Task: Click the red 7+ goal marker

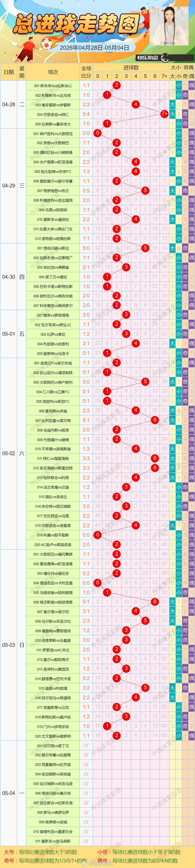Action: coord(164,114)
